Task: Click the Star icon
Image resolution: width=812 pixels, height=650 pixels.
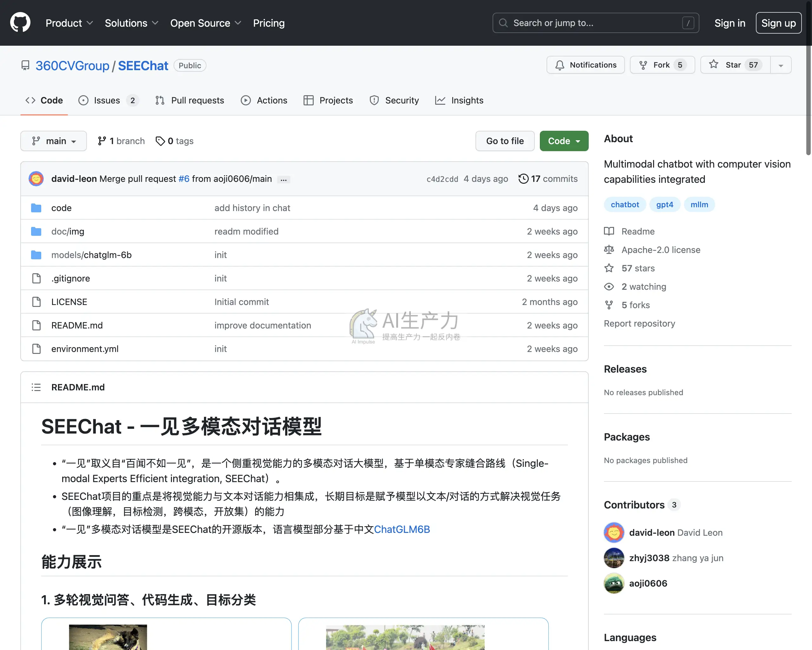Action: pyautogui.click(x=714, y=64)
